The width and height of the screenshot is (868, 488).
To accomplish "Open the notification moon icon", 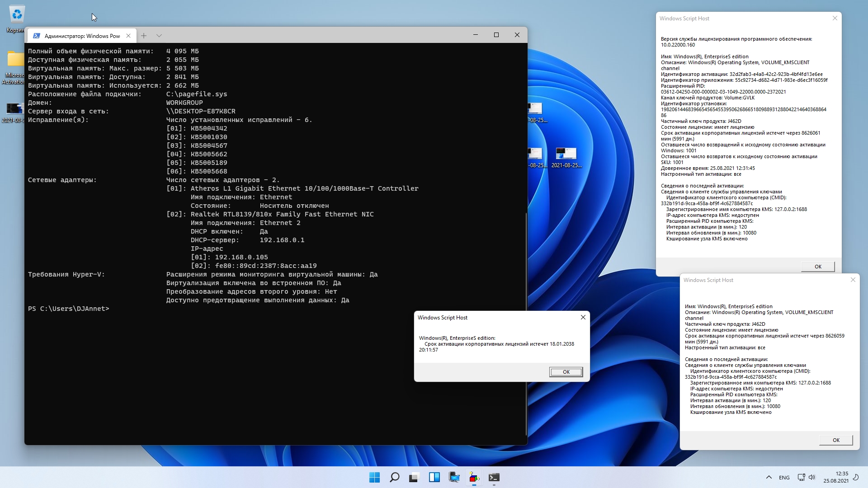I will [x=855, y=477].
